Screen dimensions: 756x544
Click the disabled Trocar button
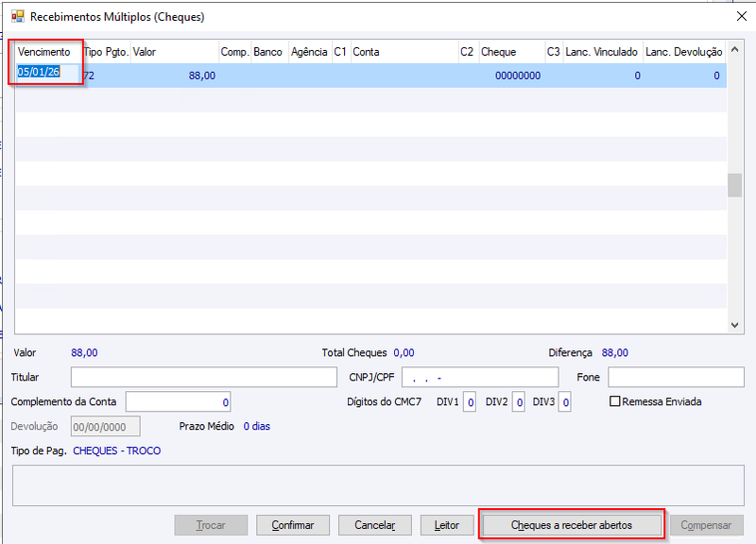point(211,525)
